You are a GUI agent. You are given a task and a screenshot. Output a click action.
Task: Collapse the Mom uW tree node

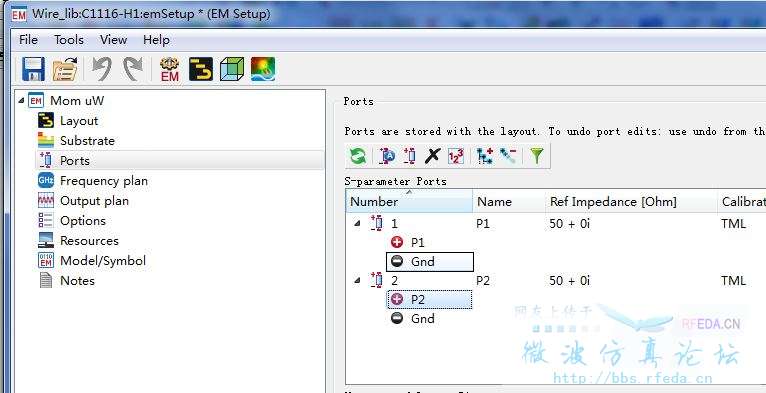21,101
